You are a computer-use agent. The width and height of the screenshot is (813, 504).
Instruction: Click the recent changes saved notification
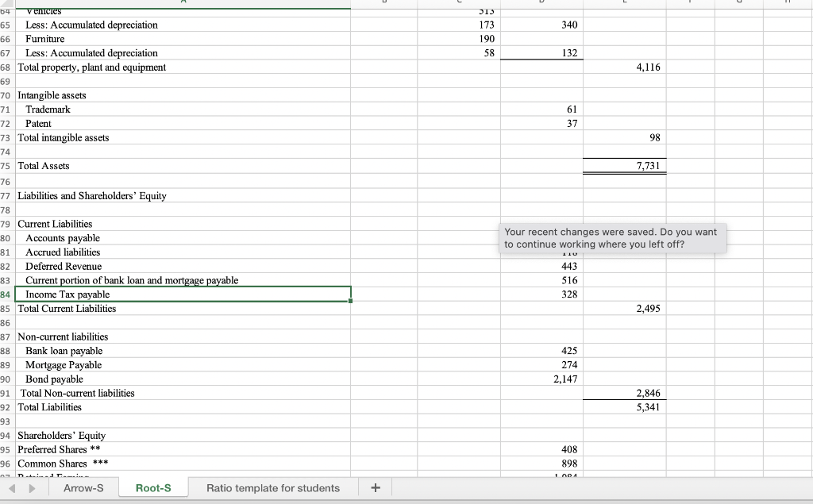coord(613,237)
